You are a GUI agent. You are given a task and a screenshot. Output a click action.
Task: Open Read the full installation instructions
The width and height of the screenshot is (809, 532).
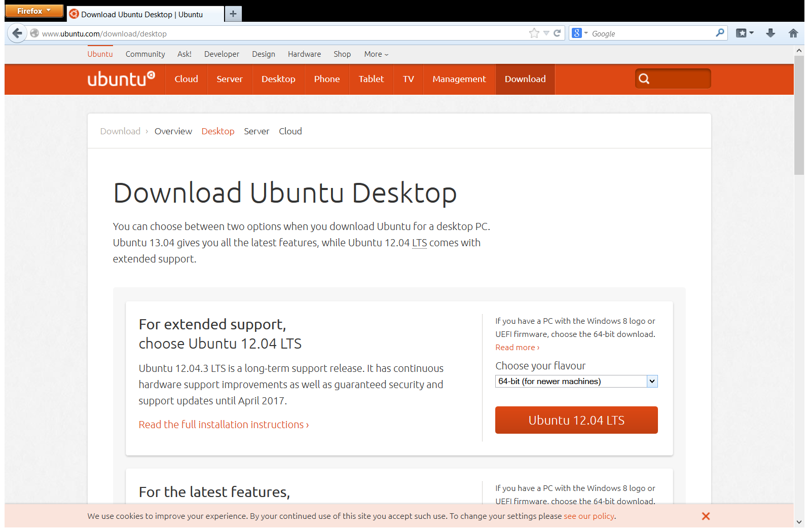(x=224, y=425)
